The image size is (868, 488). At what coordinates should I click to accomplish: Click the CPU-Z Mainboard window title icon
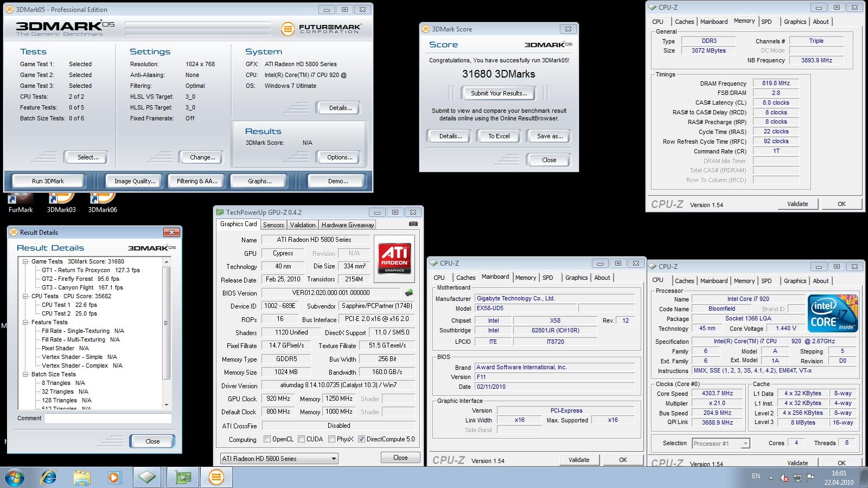pos(434,264)
